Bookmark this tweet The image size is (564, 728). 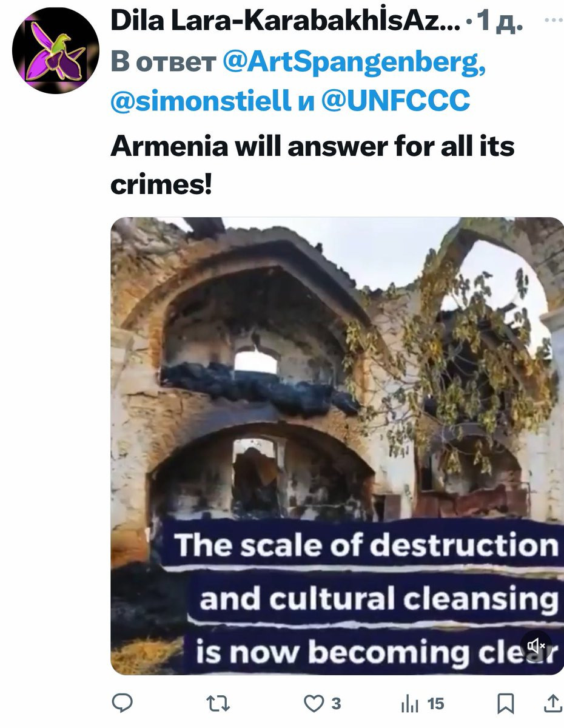coord(505,704)
